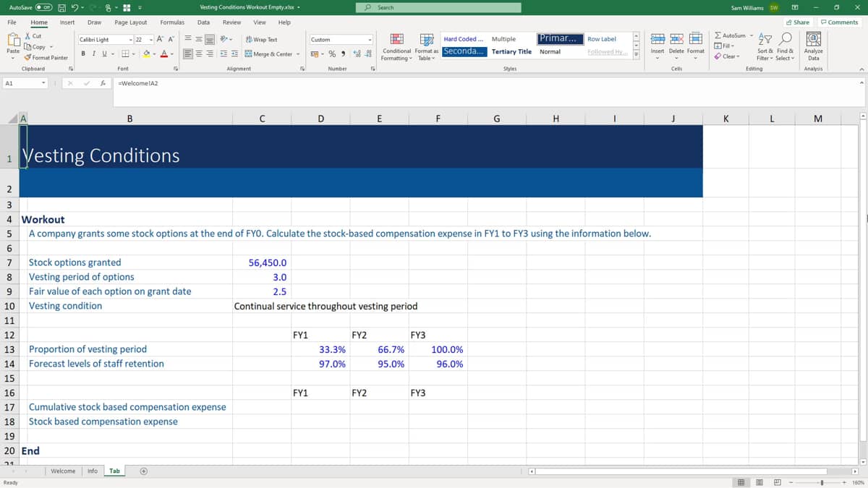This screenshot has height=488, width=868.
Task: Apply Percent Style number format
Action: (332, 54)
